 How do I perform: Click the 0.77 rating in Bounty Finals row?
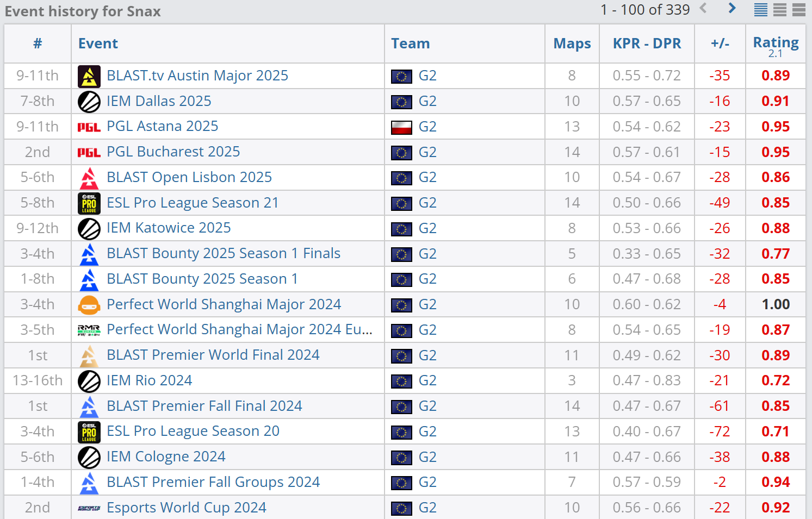(x=776, y=254)
